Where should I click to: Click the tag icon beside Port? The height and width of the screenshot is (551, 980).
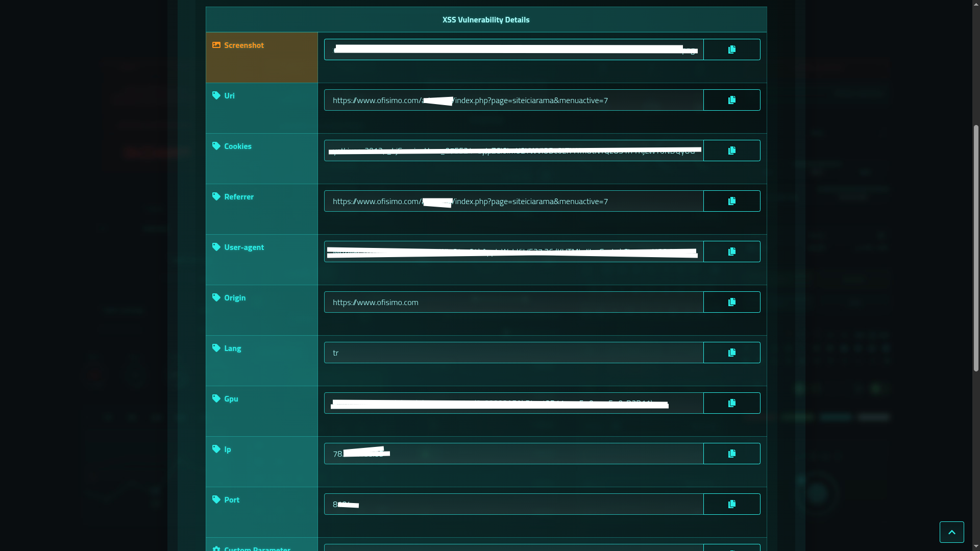coord(216,499)
